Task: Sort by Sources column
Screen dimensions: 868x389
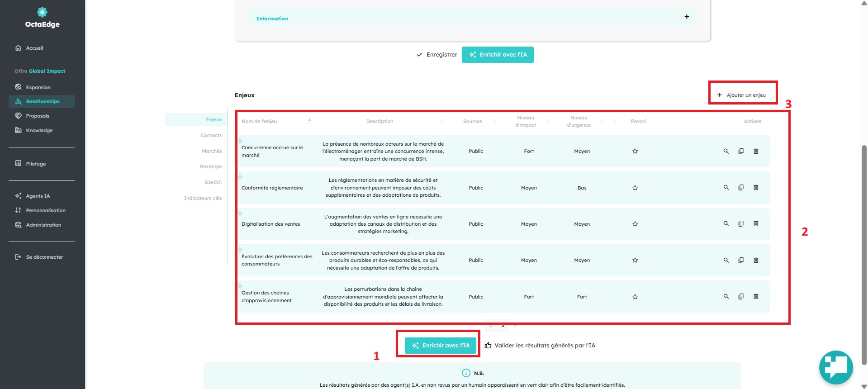Action: (495, 121)
